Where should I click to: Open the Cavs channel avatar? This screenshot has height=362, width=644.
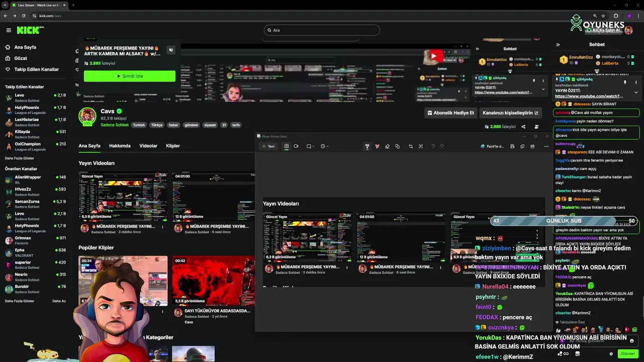click(x=87, y=116)
